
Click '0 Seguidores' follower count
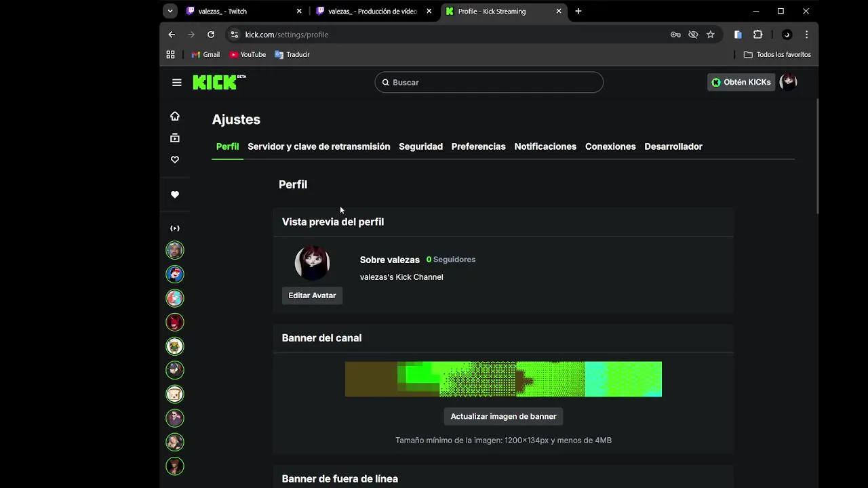click(451, 260)
